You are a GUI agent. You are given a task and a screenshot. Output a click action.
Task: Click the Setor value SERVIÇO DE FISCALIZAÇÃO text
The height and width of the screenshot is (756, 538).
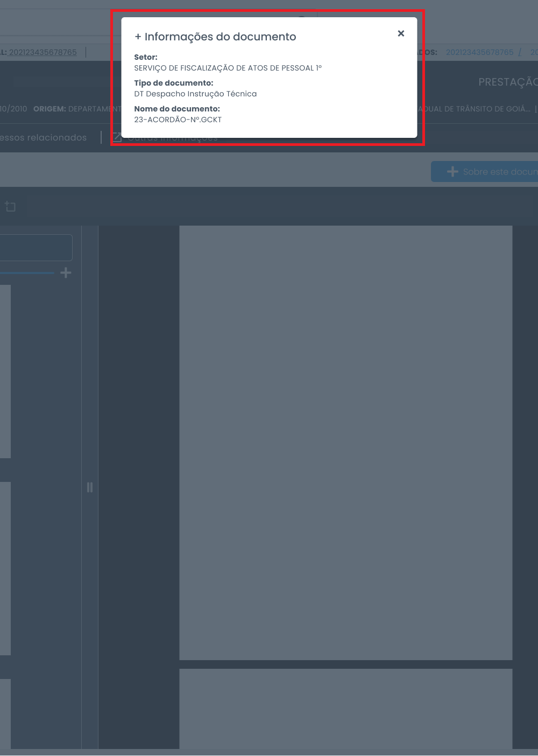[228, 68]
